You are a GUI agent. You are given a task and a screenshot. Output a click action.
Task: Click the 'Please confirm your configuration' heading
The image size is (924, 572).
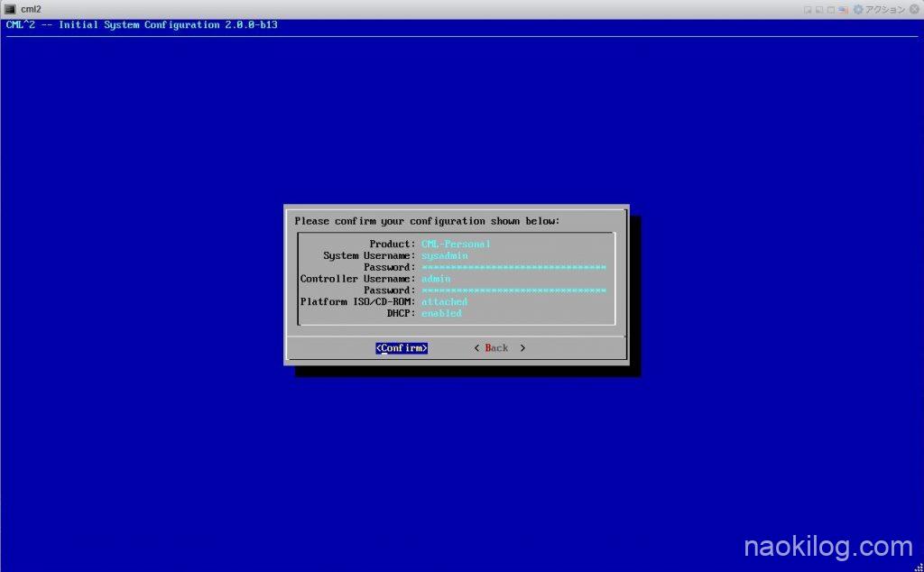point(427,221)
